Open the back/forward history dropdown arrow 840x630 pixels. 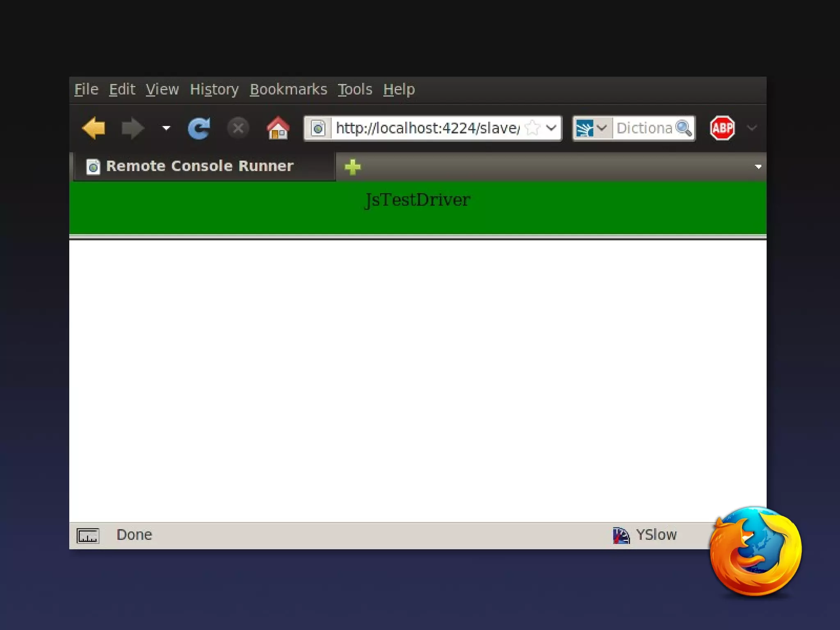pyautogui.click(x=166, y=128)
